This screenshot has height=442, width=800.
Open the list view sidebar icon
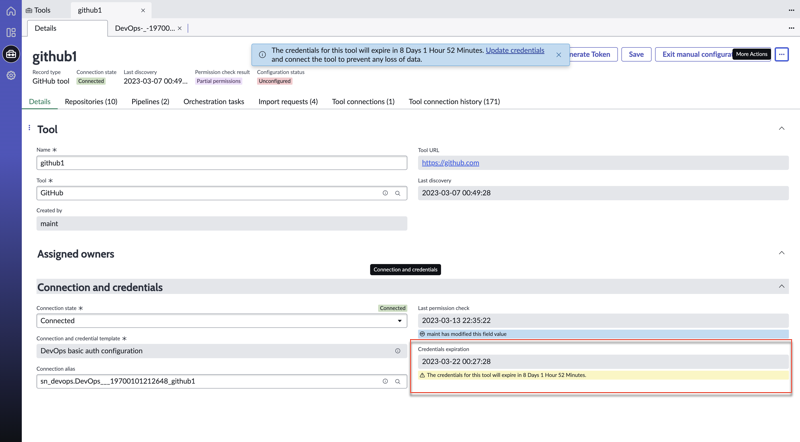coord(11,33)
